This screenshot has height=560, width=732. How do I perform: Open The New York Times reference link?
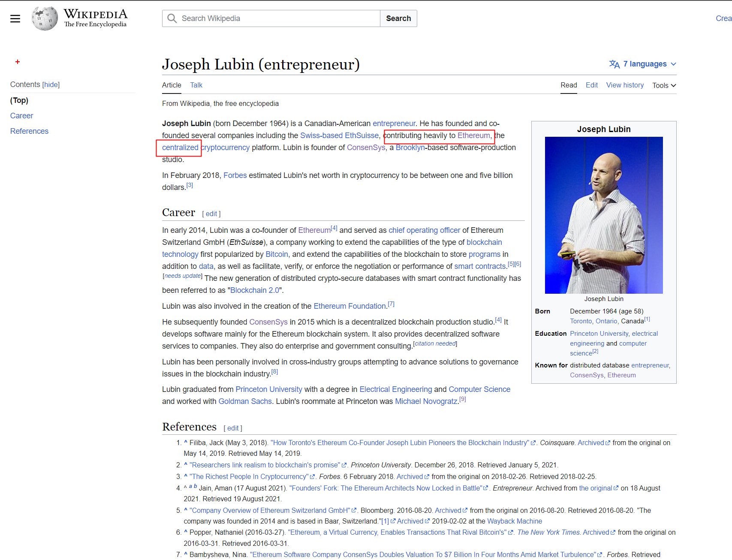tap(548, 533)
